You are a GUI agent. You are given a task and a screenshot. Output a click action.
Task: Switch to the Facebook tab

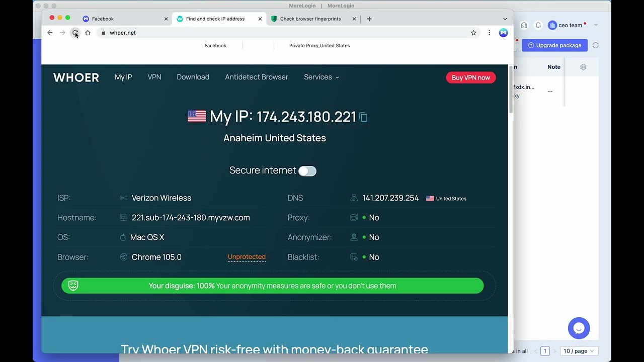coord(126,19)
